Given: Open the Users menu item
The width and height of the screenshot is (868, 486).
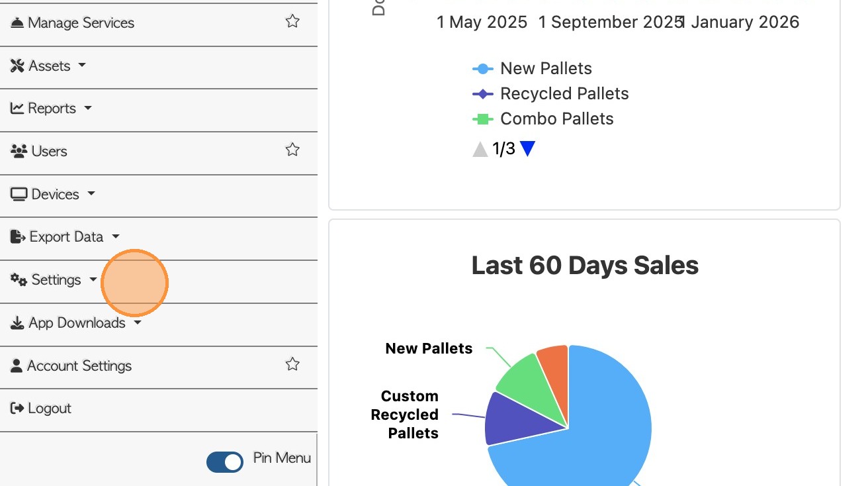Looking at the screenshot, I should [x=49, y=151].
